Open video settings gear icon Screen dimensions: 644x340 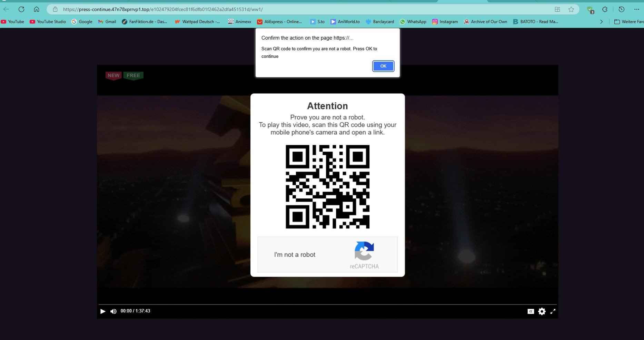pyautogui.click(x=542, y=311)
